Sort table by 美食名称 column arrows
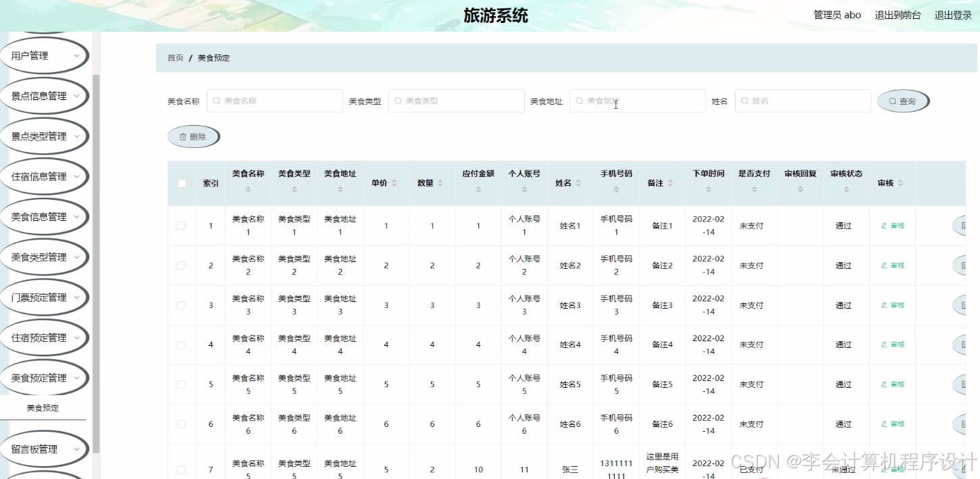This screenshot has width=980, height=479. coord(248,190)
